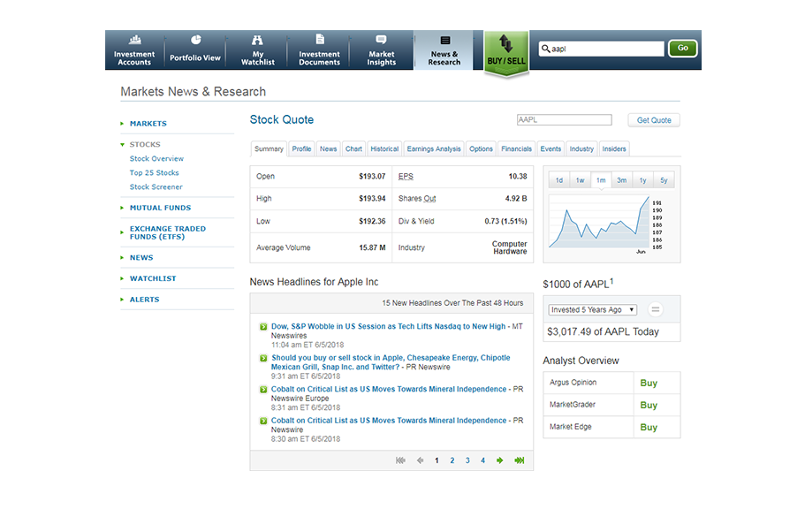Viewport: 805px width, 532px height.
Task: Click arrow icon beside Should you buy headline
Action: 263,358
